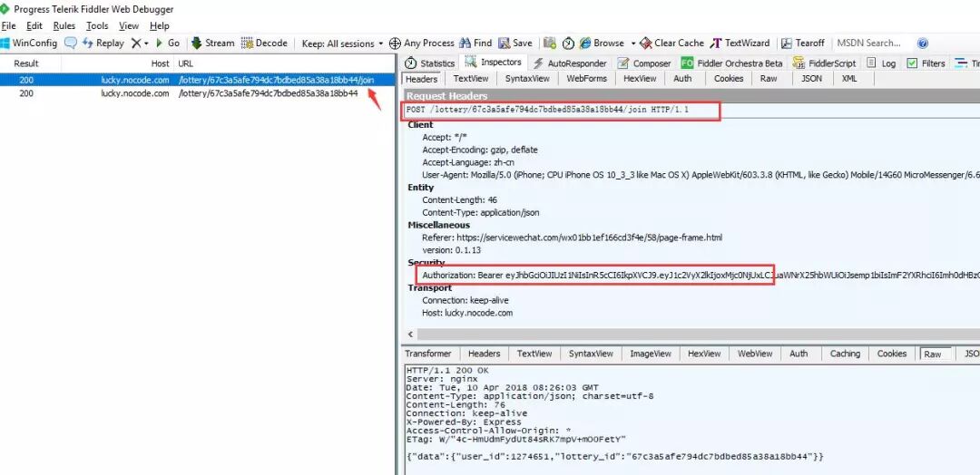Screen dimensions: 980x475
Task: Select the request TextView tab
Action: pyautogui.click(x=471, y=79)
